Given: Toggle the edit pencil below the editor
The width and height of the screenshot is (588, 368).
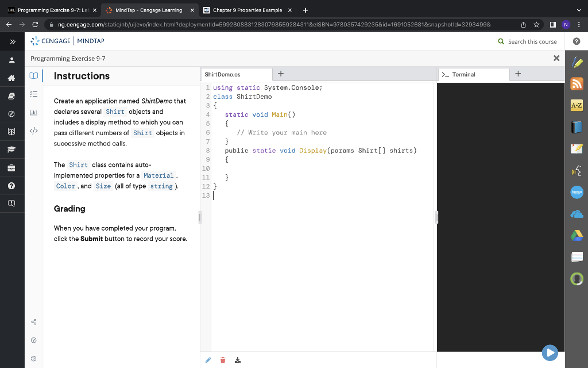Looking at the screenshot, I should (208, 359).
